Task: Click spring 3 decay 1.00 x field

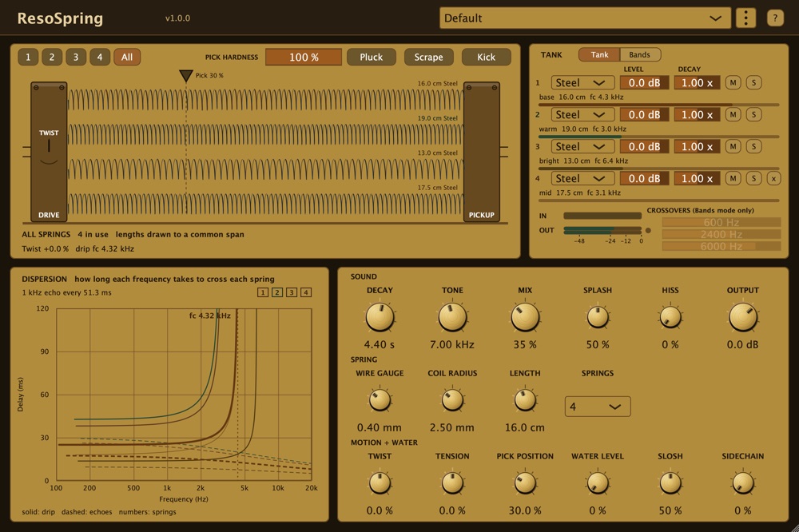Action: pyautogui.click(x=697, y=147)
